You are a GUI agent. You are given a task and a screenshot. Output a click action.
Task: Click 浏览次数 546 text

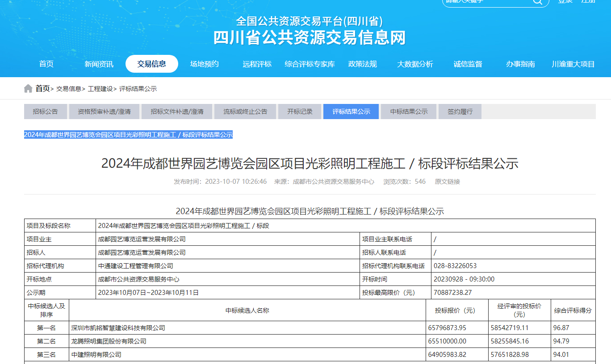click(405, 182)
